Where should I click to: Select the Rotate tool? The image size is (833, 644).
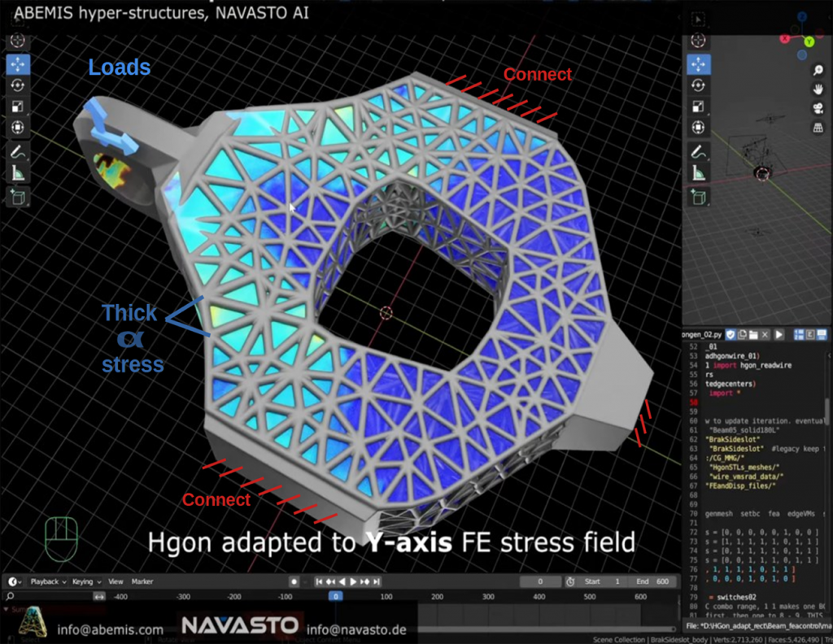(x=18, y=85)
